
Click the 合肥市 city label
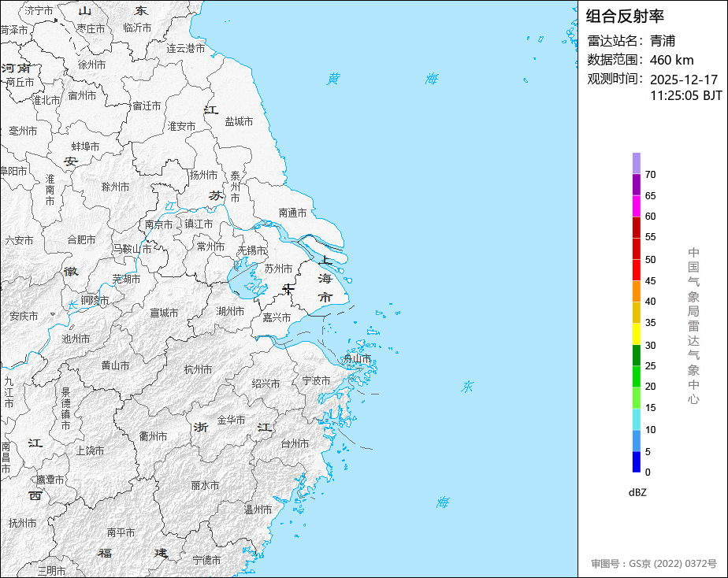(81, 240)
